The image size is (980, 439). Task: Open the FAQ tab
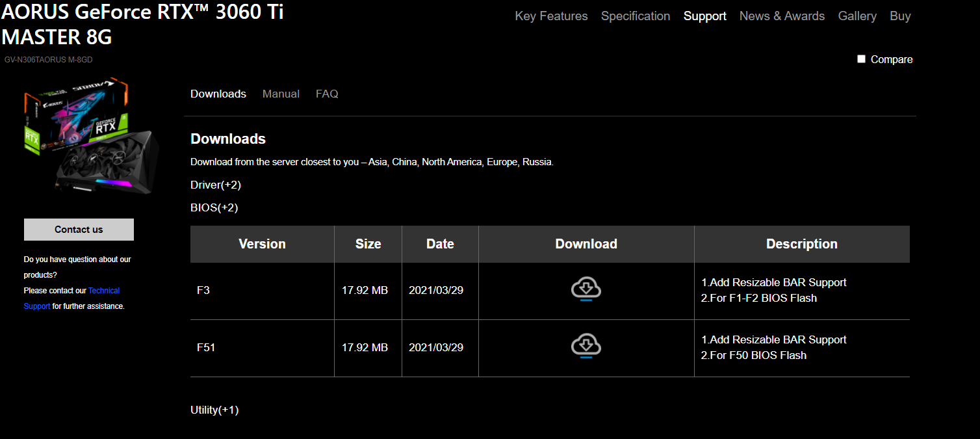click(327, 94)
